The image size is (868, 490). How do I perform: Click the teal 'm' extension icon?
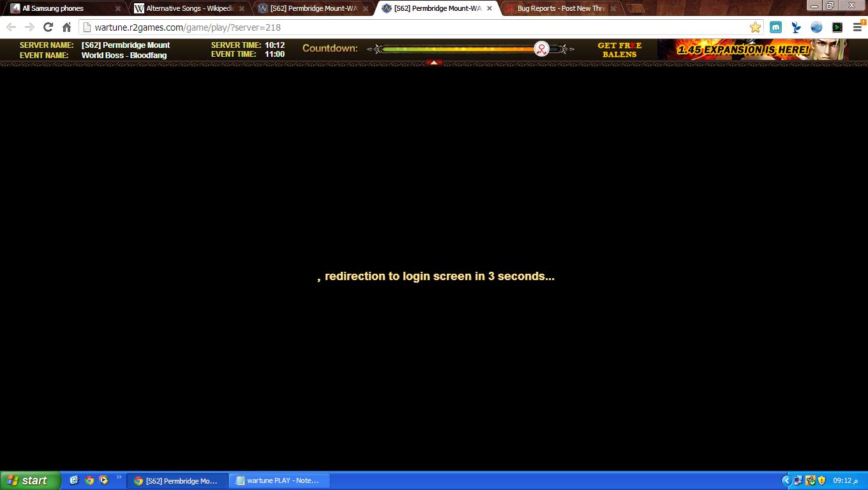(775, 27)
